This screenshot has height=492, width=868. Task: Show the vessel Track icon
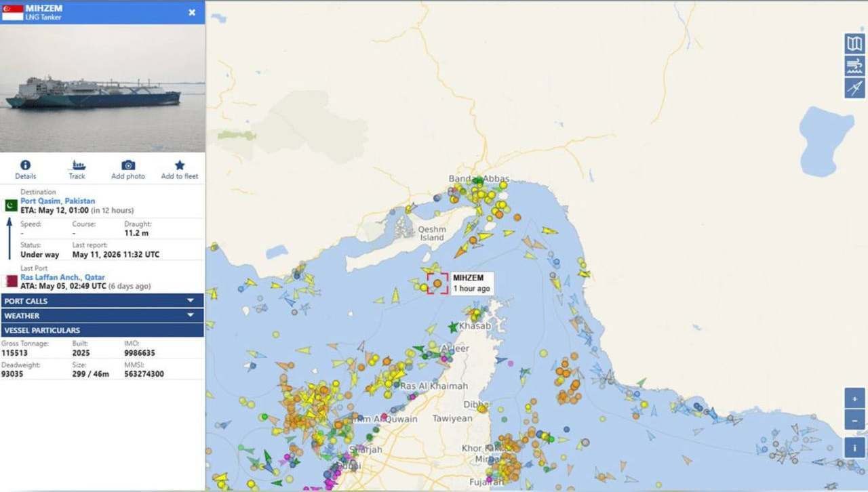point(77,165)
